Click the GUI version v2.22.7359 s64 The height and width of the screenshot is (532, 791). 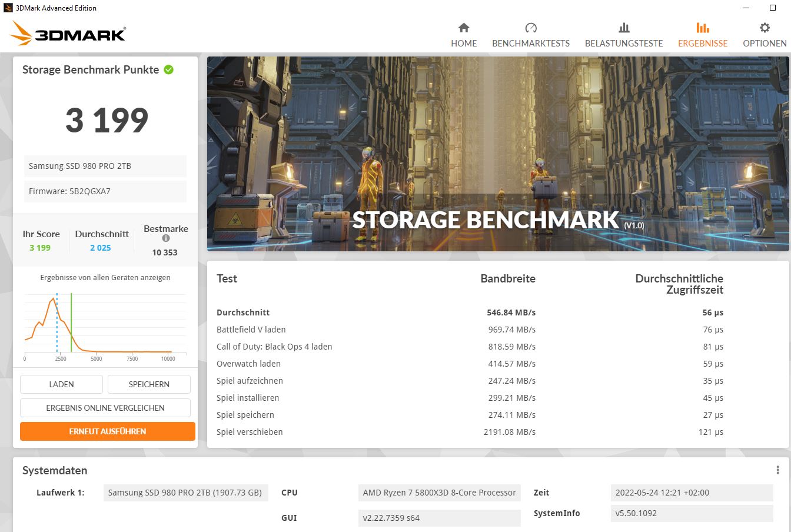439,518
